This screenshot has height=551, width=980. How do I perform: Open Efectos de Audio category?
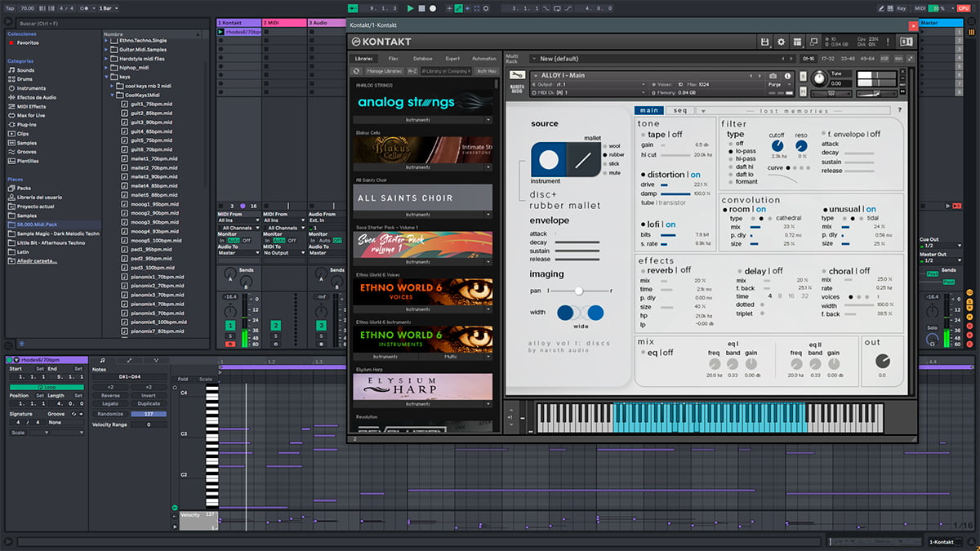click(37, 97)
